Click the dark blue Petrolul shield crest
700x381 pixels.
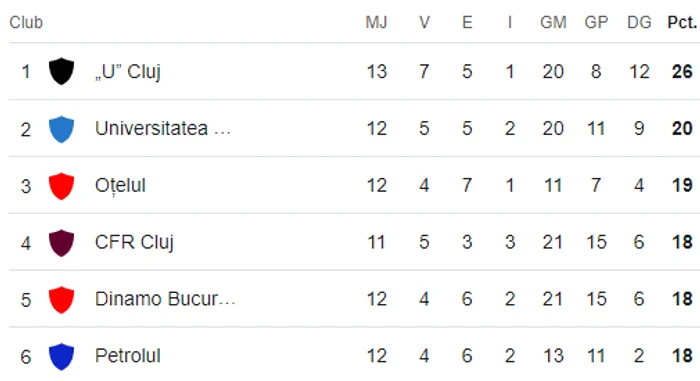pyautogui.click(x=61, y=356)
